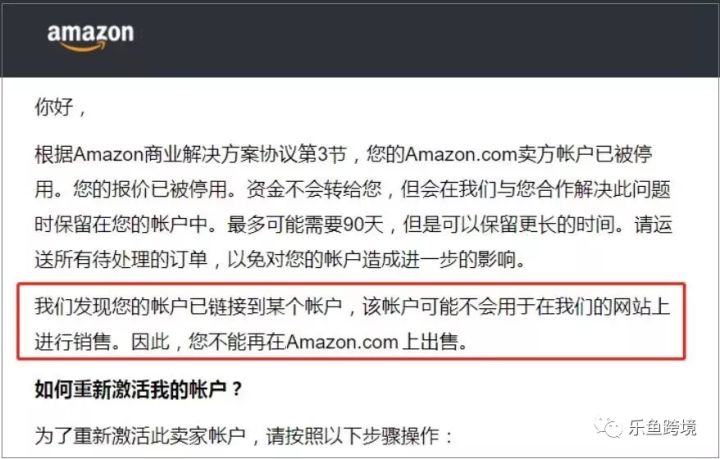Click Amazon.com in the highlighted box
The width and height of the screenshot is (720, 459).
click(342, 342)
